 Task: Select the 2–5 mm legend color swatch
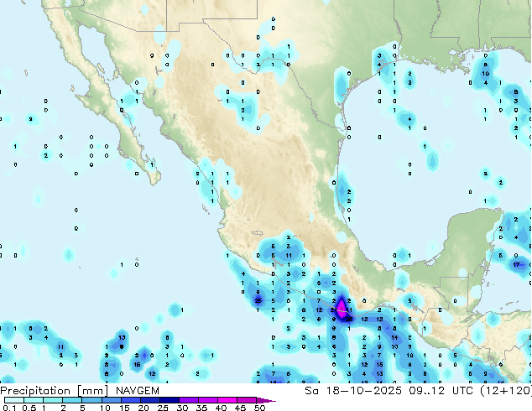(72, 400)
